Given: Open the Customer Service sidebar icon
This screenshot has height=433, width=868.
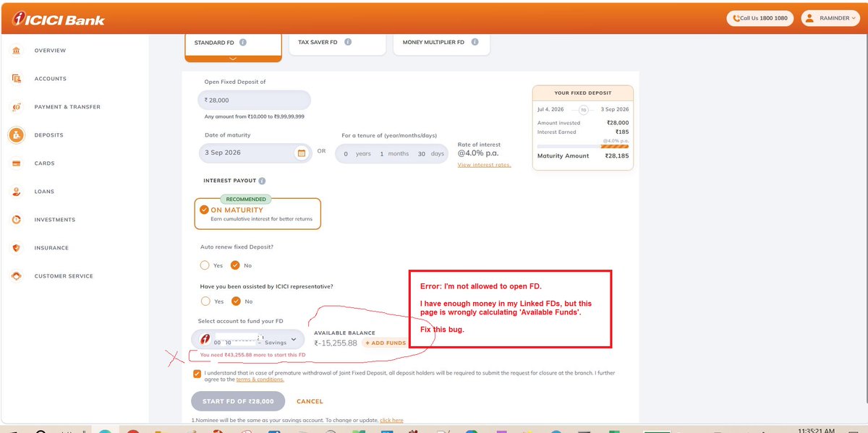Looking at the screenshot, I should (x=16, y=276).
